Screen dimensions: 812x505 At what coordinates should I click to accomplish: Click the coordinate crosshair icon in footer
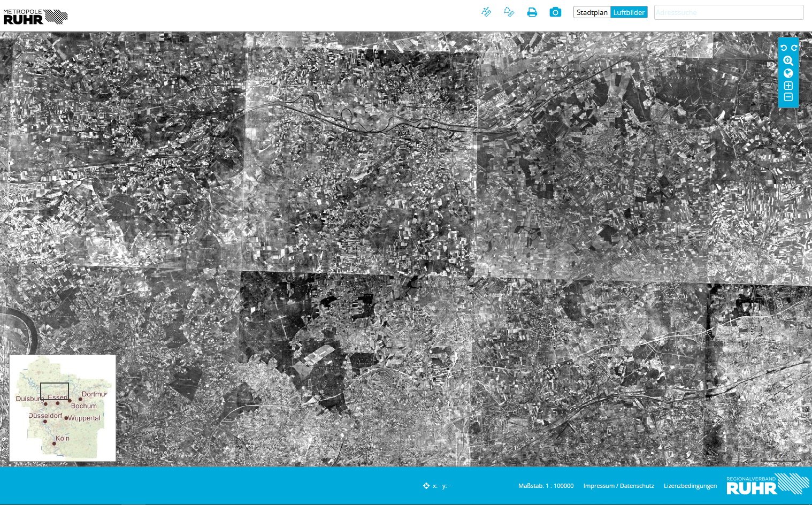426,486
